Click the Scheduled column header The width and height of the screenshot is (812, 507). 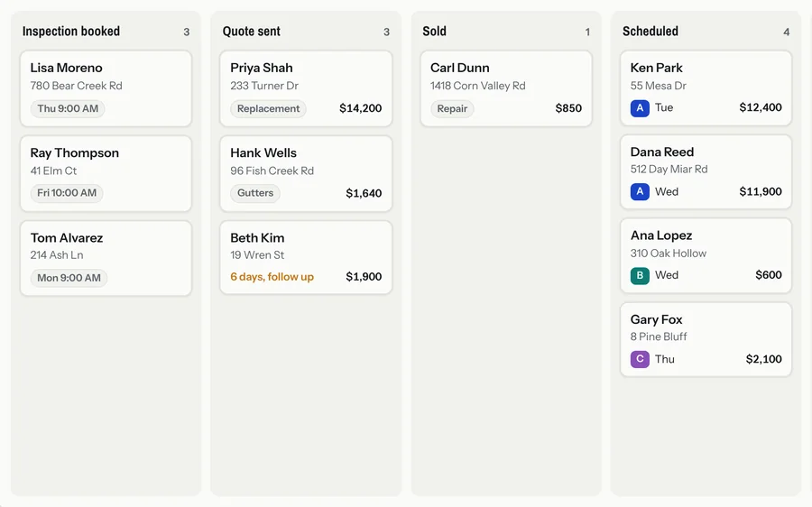click(651, 31)
